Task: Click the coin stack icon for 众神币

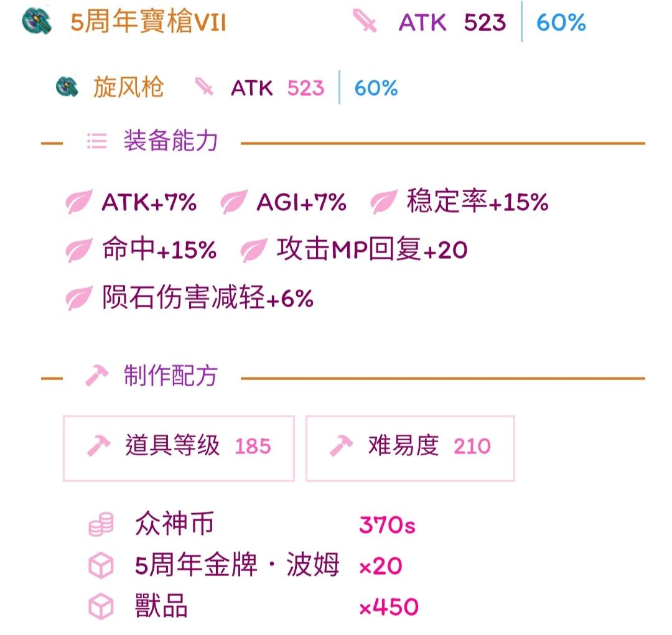Action: pyautogui.click(x=101, y=524)
